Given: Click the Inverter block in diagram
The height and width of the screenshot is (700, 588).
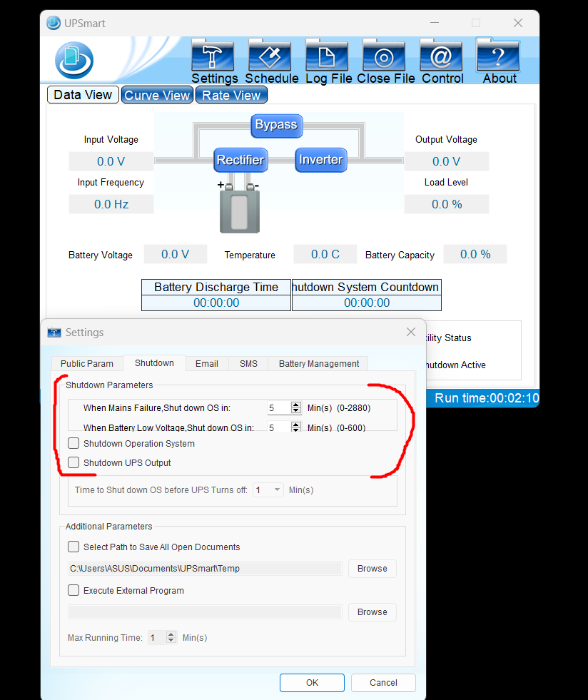Looking at the screenshot, I should (320, 160).
